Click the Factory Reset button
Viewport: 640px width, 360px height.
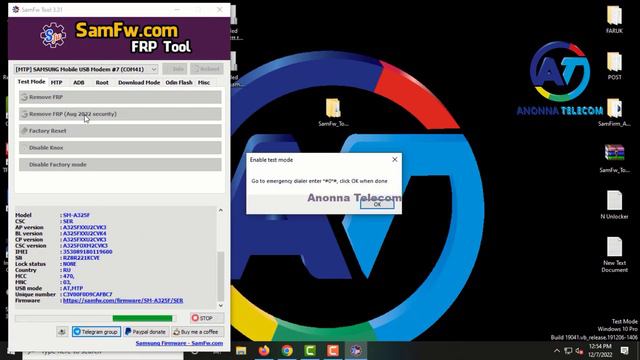tap(120, 131)
